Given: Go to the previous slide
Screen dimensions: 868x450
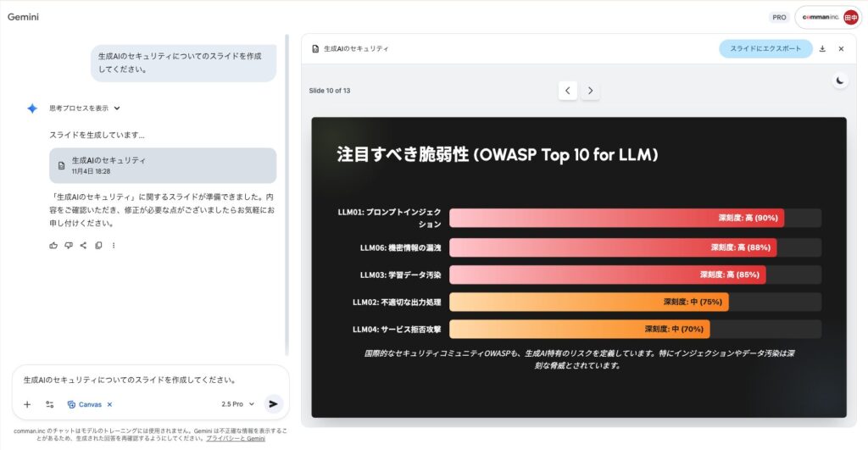Looking at the screenshot, I should pos(568,91).
